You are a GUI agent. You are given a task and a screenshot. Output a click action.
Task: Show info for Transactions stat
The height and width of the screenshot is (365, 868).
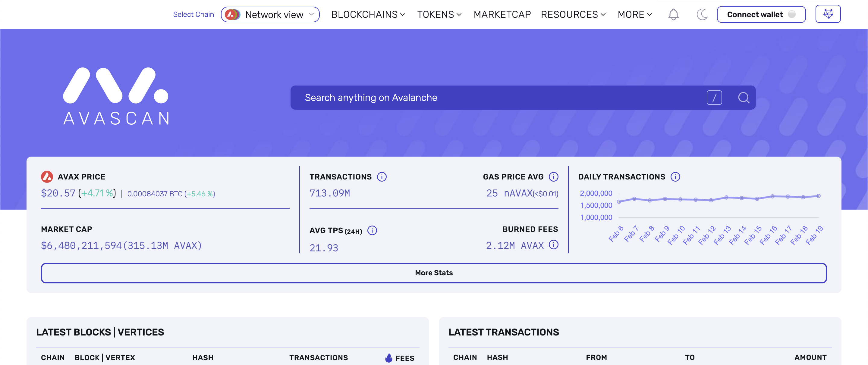pos(382,177)
